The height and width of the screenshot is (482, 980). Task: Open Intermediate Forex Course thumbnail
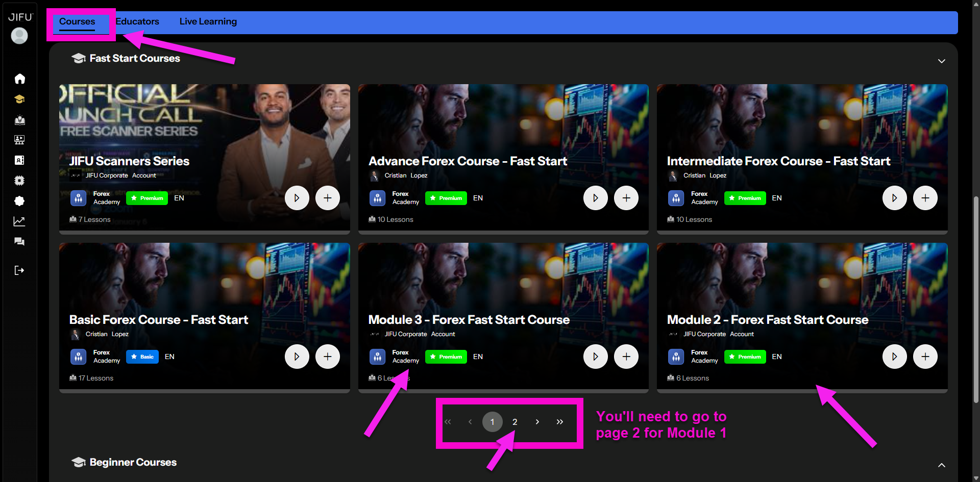801,128
